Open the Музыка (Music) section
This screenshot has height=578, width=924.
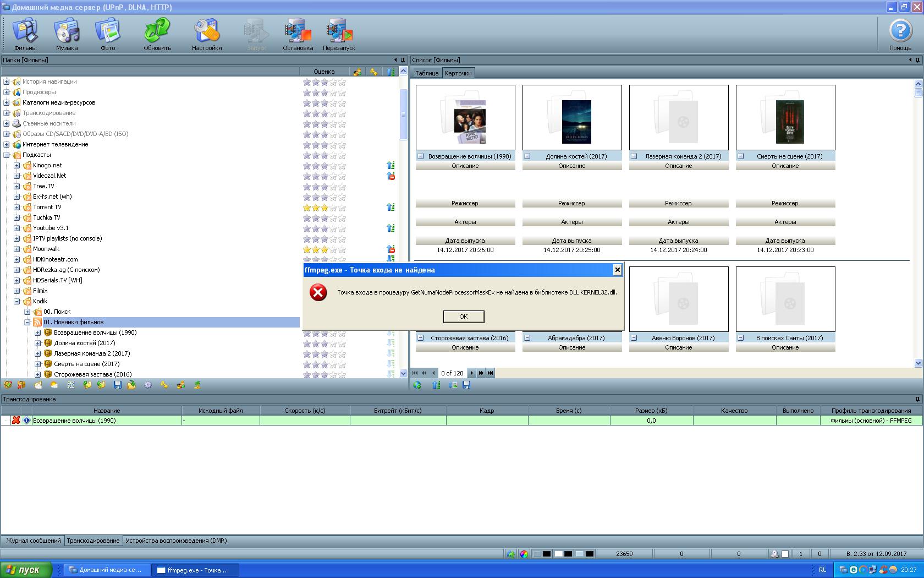(x=67, y=34)
